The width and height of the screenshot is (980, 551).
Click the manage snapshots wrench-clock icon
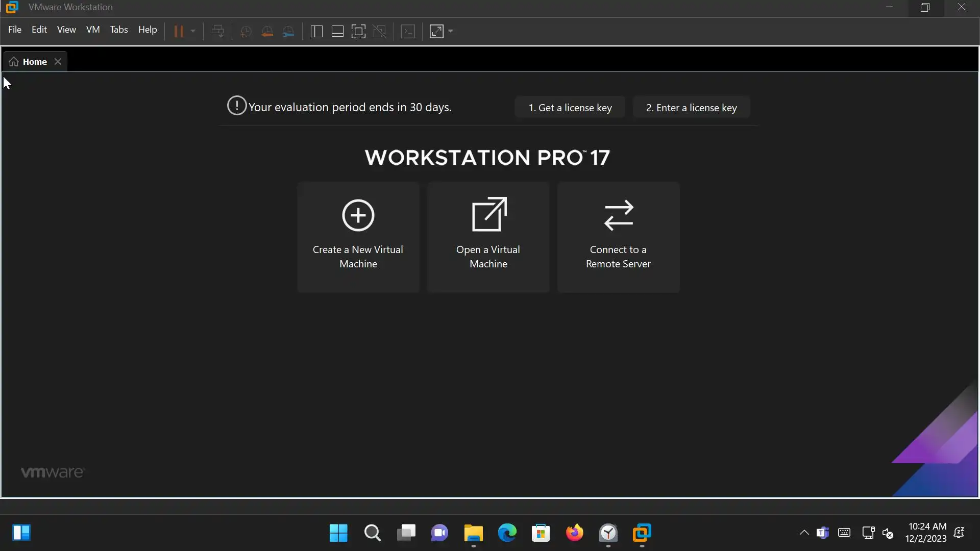coord(288,32)
